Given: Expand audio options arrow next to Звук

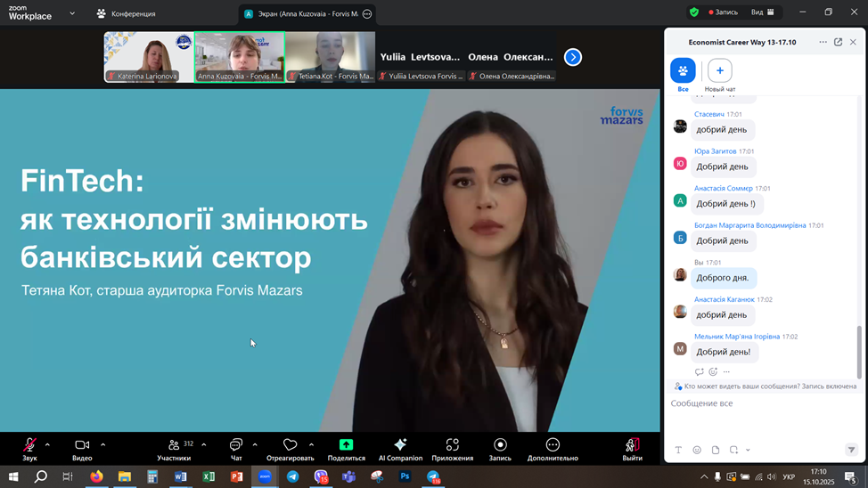Looking at the screenshot, I should click(47, 444).
